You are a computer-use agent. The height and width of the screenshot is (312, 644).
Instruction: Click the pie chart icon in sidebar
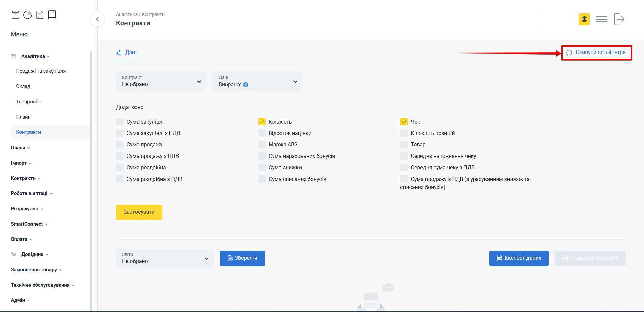(27, 15)
